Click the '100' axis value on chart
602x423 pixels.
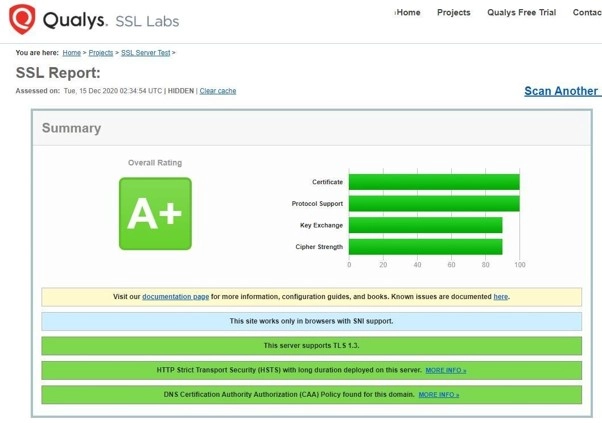[520, 265]
